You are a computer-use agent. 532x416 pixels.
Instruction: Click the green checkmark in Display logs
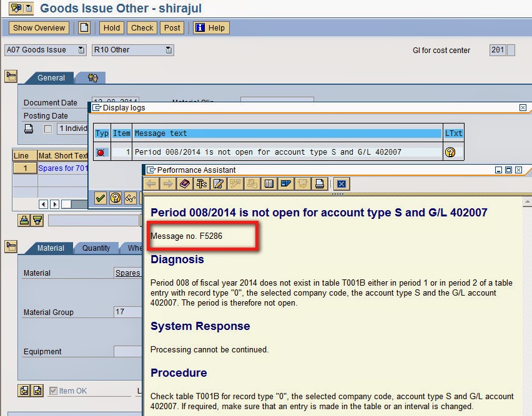tap(100, 197)
